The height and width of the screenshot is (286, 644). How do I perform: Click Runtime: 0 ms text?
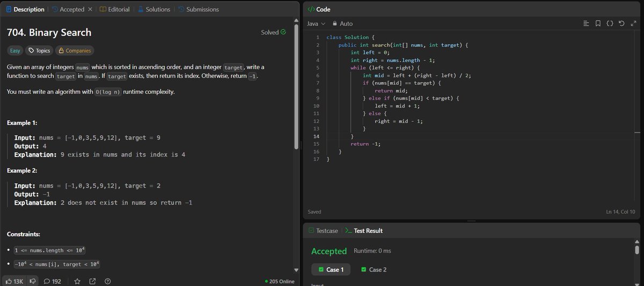372,251
